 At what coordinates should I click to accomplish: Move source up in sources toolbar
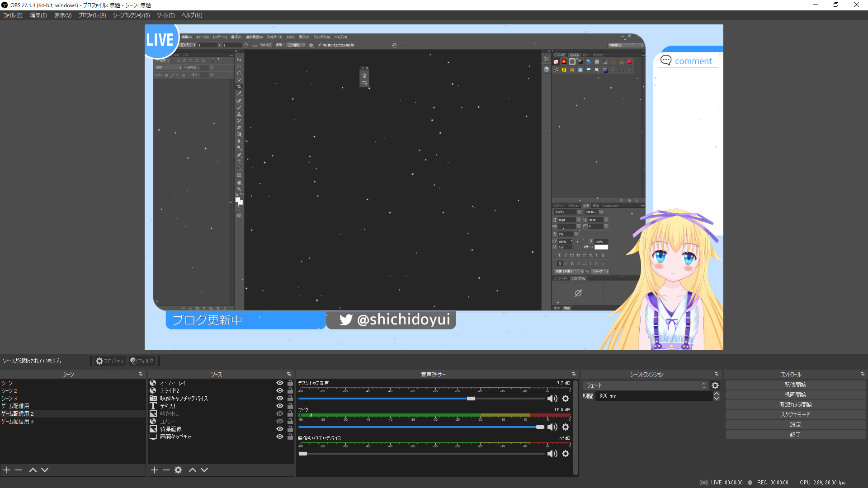click(x=193, y=470)
